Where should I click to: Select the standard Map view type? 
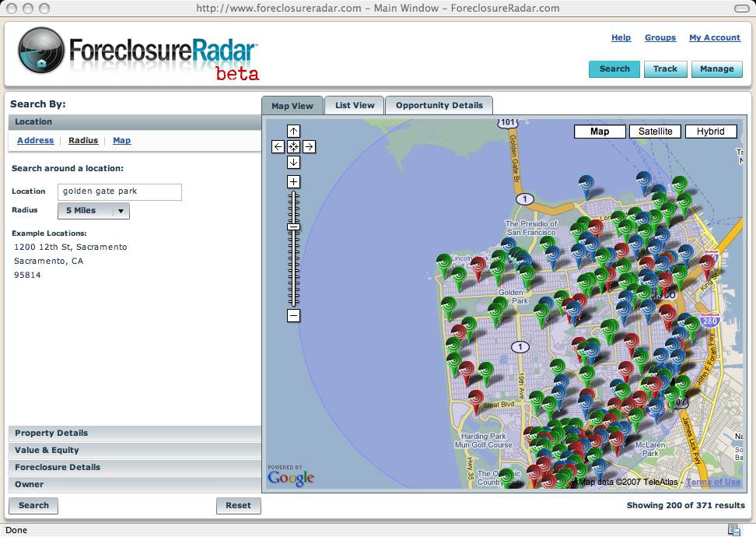[600, 132]
